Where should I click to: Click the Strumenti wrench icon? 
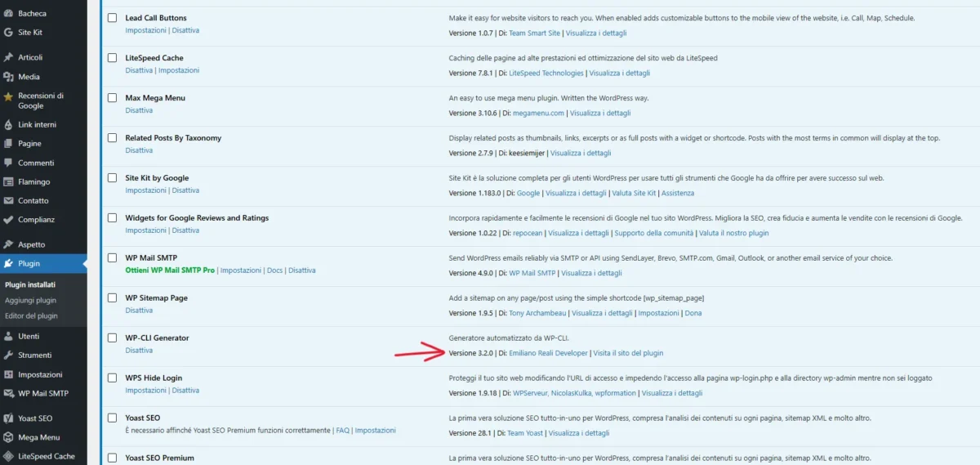[8, 355]
